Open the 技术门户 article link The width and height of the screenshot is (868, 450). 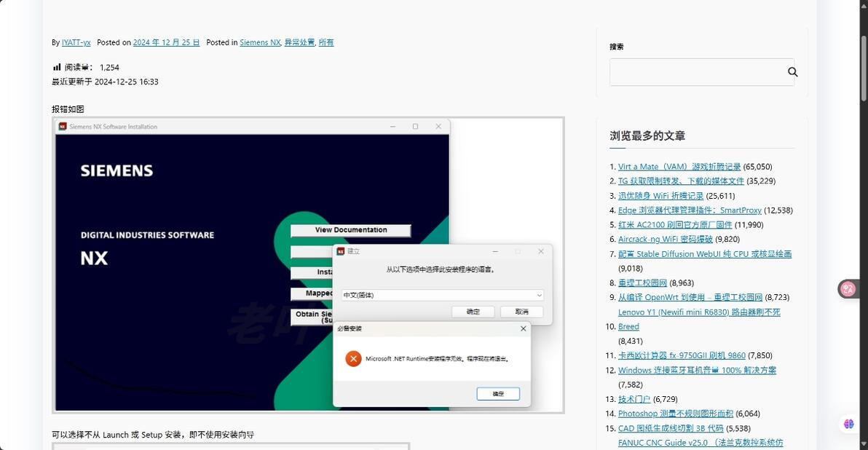pyautogui.click(x=634, y=399)
